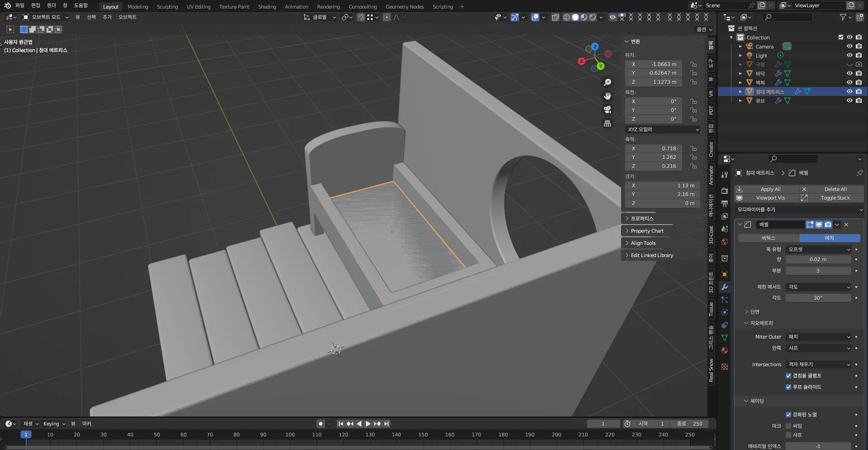This screenshot has width=868, height=450.
Task: Enable the 씨임 mark checkbox
Action: pos(788,426)
